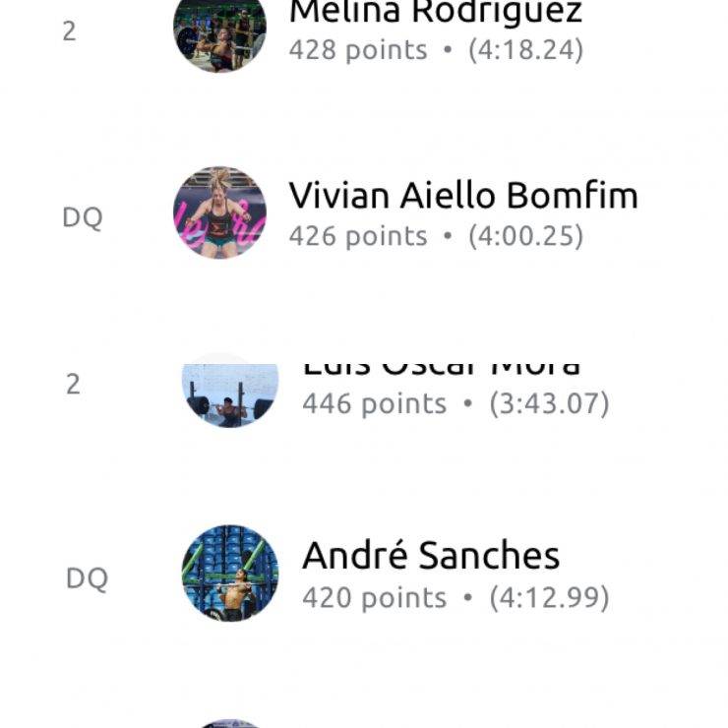
Task: Tap the 428 points score line
Action: coord(436,50)
